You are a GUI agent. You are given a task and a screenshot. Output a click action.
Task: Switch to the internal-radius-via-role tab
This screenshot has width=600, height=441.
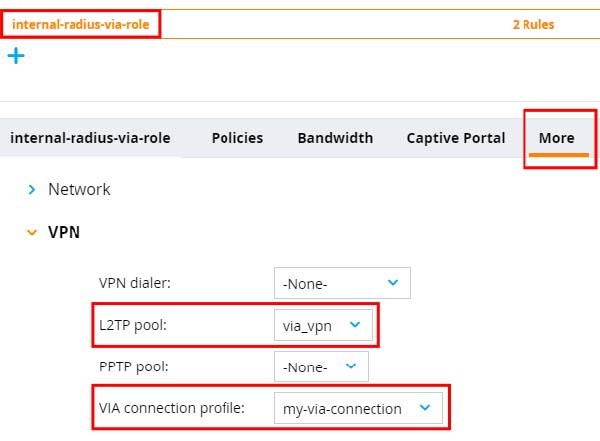pos(90,138)
